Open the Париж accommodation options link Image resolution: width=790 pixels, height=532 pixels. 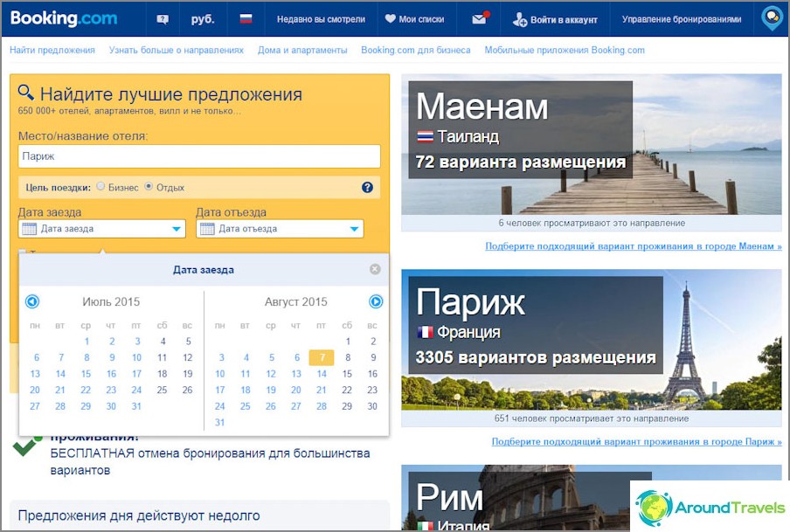click(637, 442)
